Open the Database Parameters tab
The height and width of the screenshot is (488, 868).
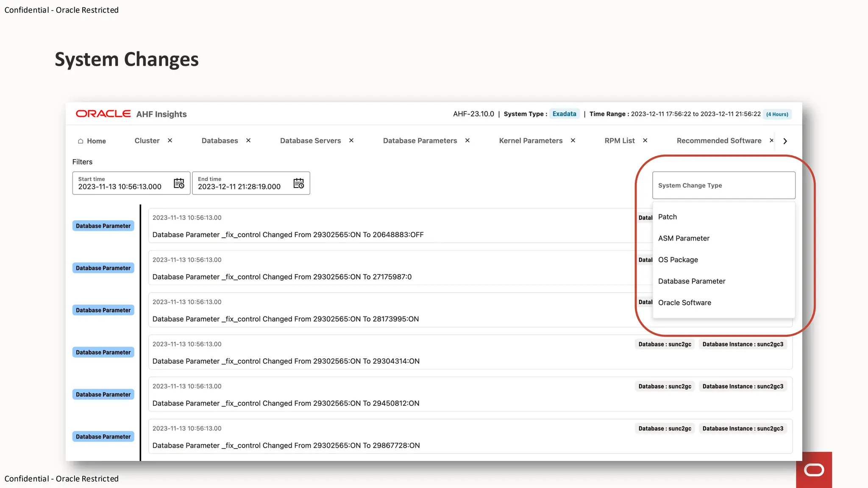420,141
